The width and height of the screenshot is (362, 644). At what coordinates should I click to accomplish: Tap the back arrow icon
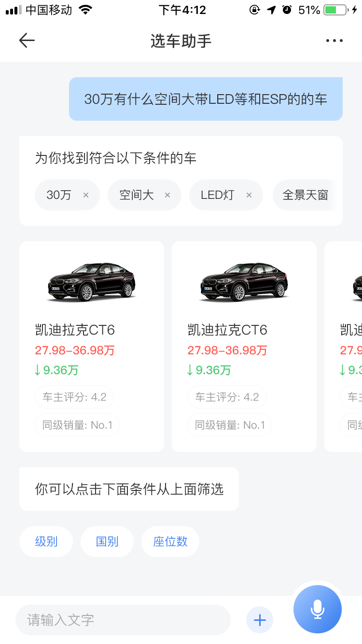pos(27,41)
